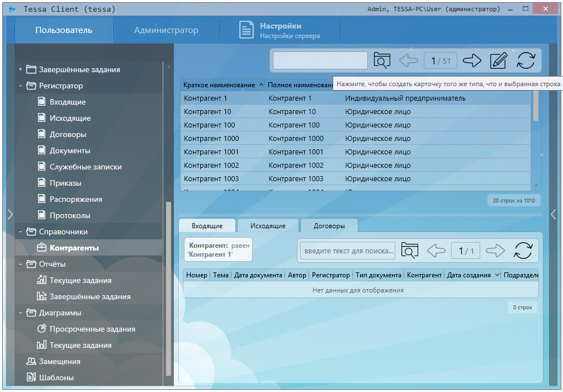Go to previous page in documents panel
Image resolution: width=563 pixels, height=392 pixels.
click(436, 250)
